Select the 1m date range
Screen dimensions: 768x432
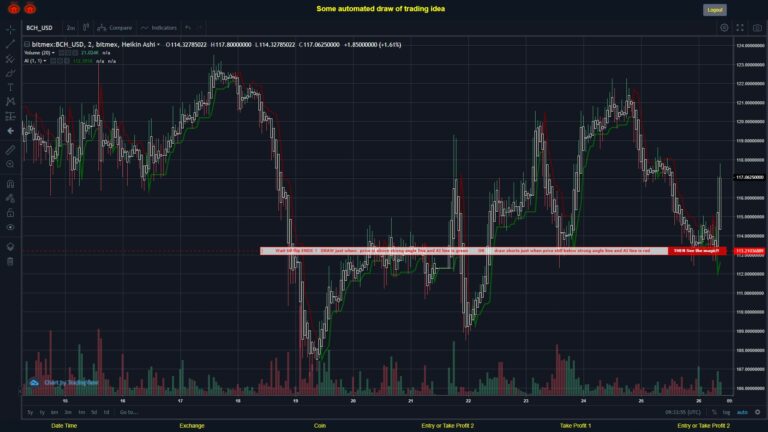click(x=81, y=412)
